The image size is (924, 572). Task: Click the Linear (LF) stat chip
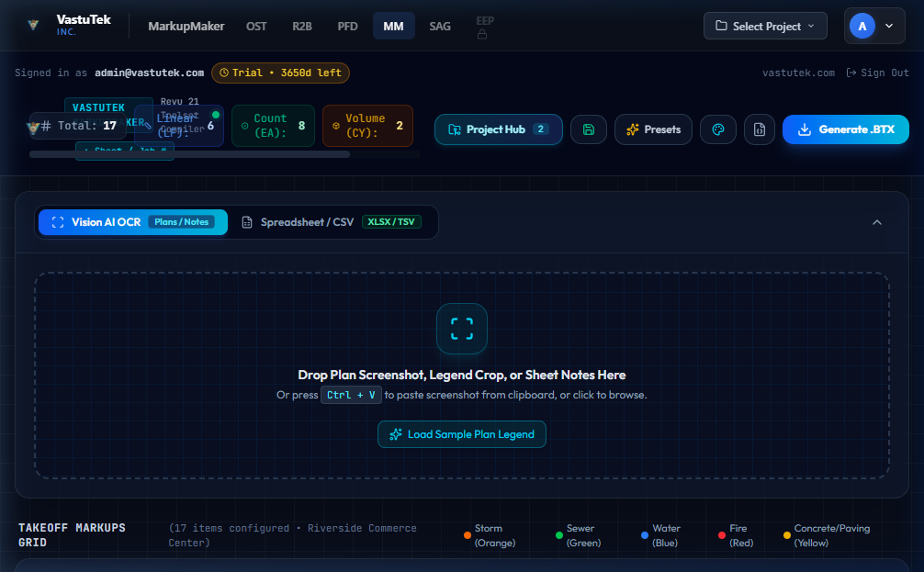click(x=179, y=126)
